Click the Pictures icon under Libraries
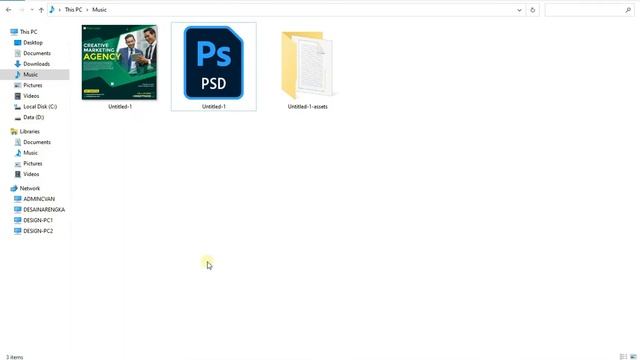This screenshot has width=640, height=360. 18,164
